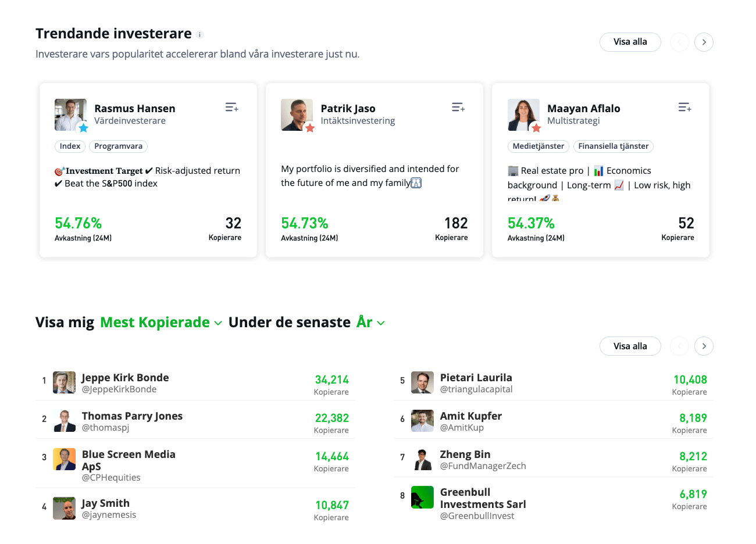Open Thomas Parry Jones profile
756x544 pixels.
coord(132,416)
